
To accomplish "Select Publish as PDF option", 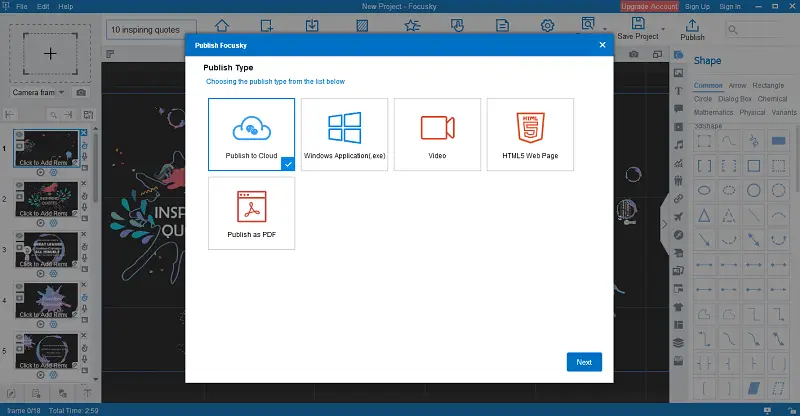I will (251, 213).
